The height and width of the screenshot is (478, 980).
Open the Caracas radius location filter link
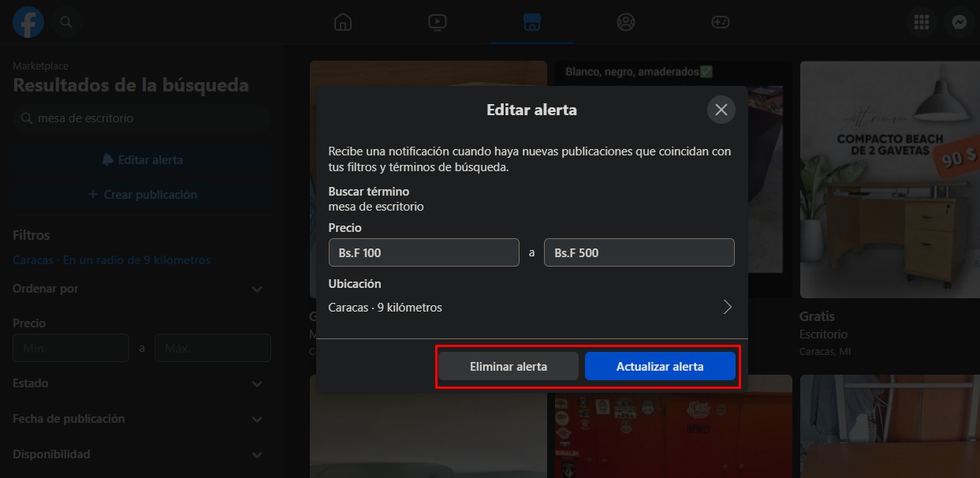[112, 260]
